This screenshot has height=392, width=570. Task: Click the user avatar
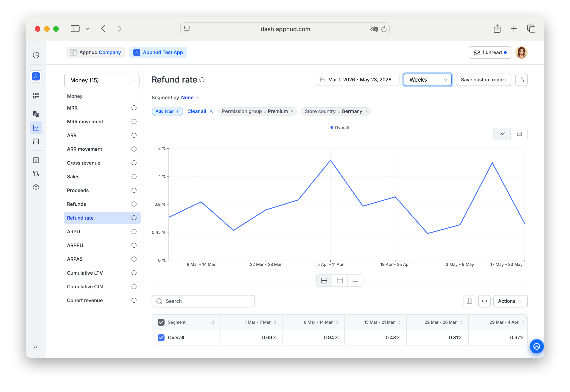point(521,52)
